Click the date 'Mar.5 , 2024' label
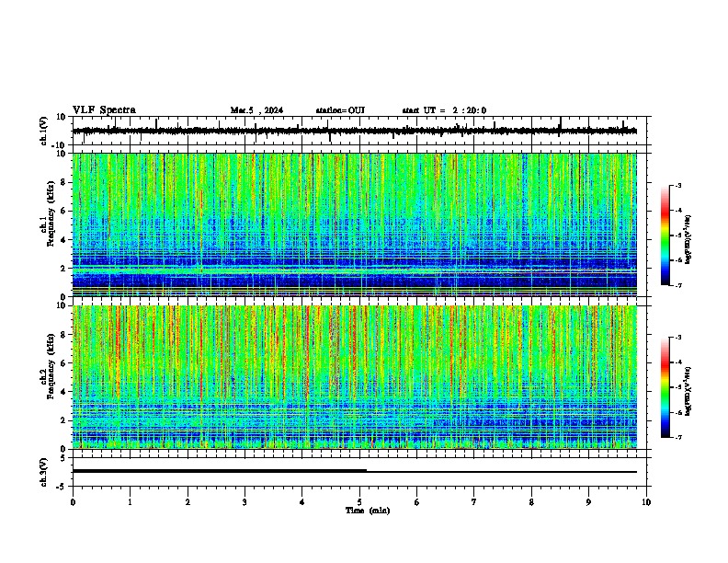This screenshot has width=728, height=563. coord(256,110)
